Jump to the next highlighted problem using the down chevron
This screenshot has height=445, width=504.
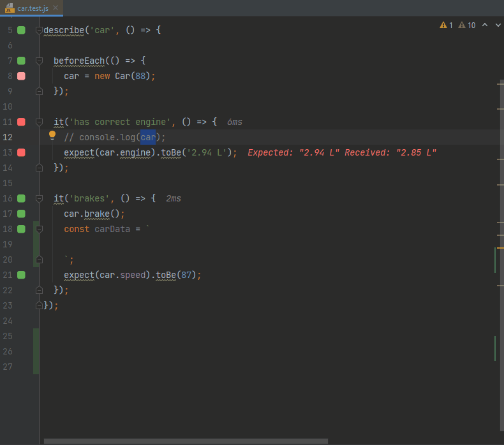(x=497, y=26)
